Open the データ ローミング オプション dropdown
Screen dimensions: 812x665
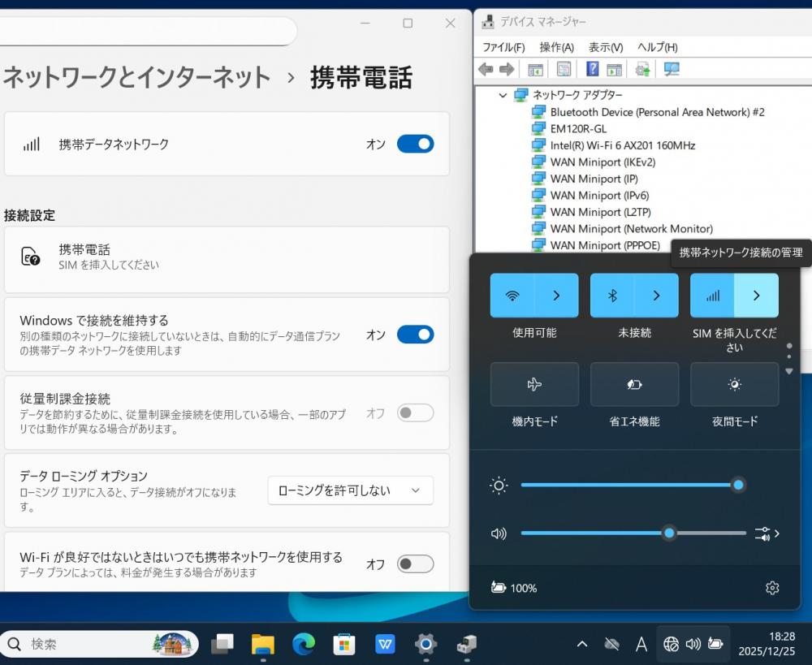click(350, 490)
